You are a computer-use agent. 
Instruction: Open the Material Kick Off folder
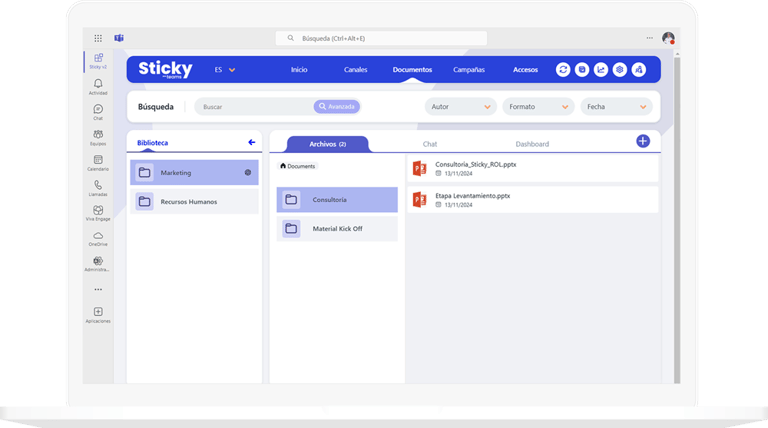click(337, 228)
